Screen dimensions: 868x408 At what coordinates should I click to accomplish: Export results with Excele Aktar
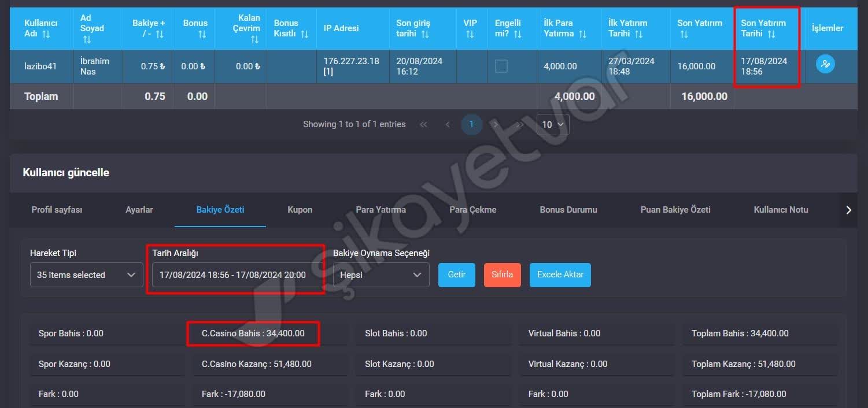coord(560,275)
